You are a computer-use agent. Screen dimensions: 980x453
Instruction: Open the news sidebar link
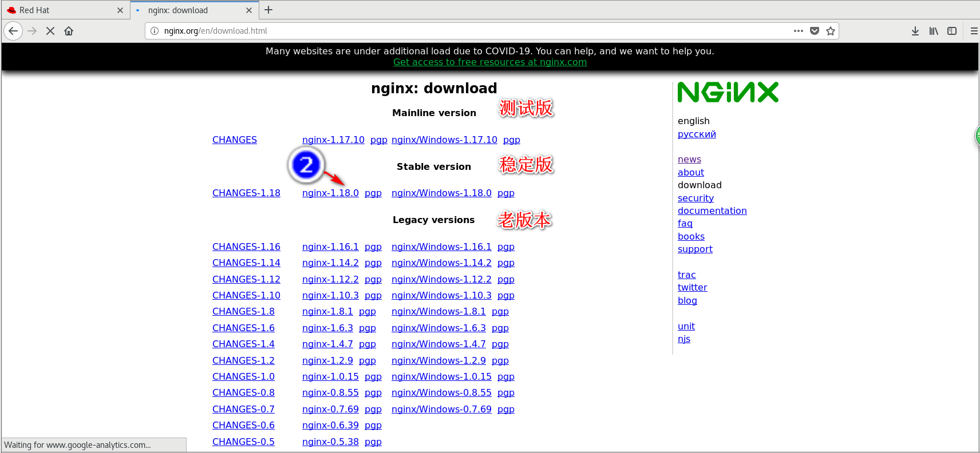pyautogui.click(x=689, y=159)
